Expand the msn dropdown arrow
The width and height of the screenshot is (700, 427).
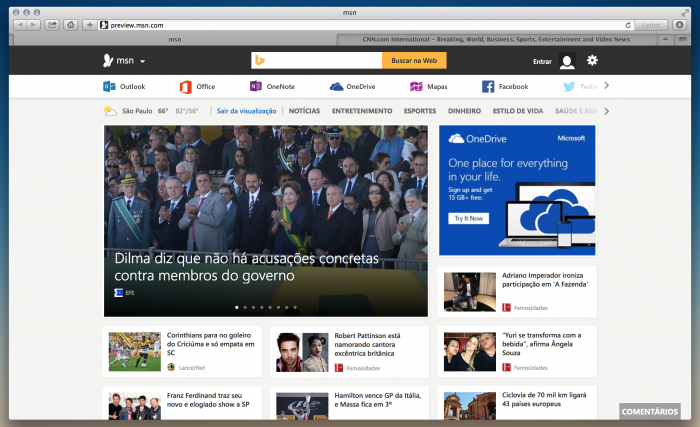[x=142, y=61]
